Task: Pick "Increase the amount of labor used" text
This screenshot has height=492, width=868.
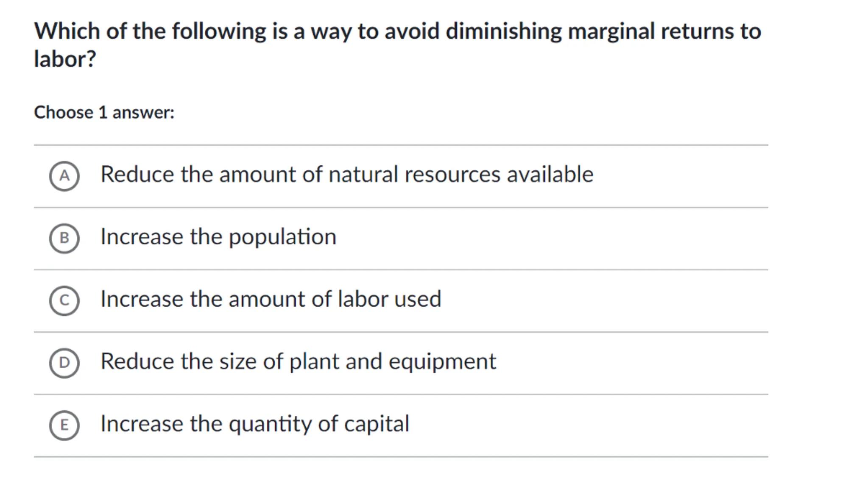Action: pyautogui.click(x=271, y=299)
